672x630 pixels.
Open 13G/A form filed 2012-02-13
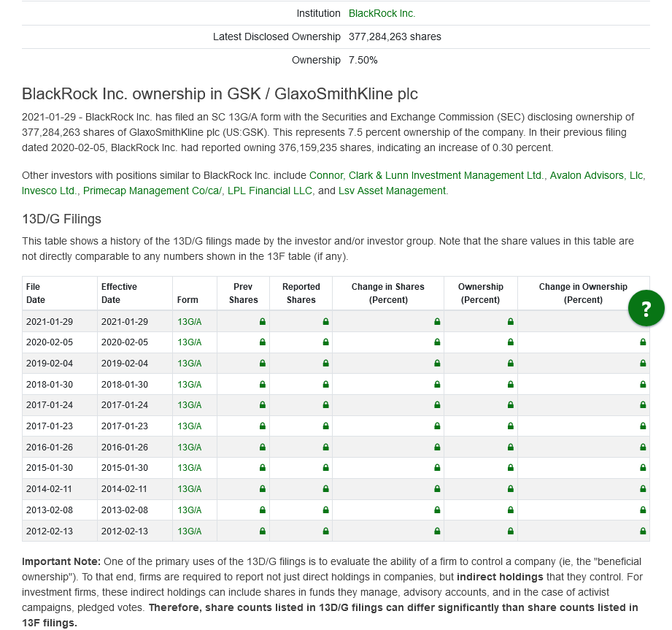click(x=190, y=531)
